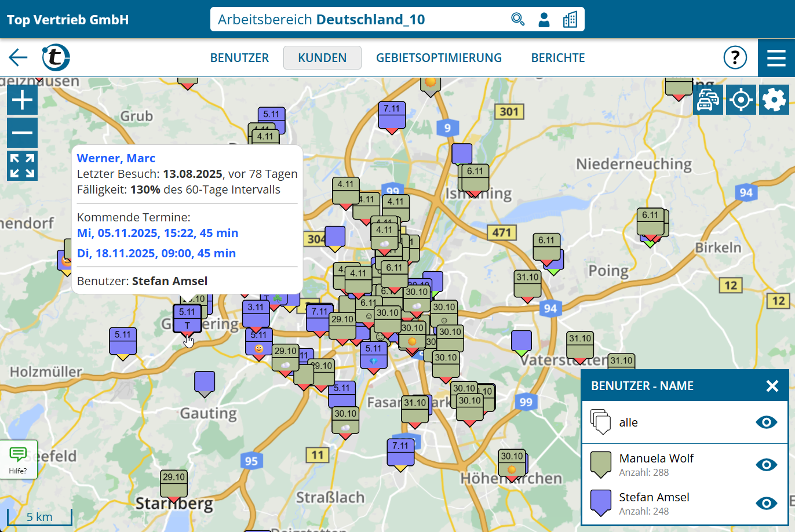The image size is (795, 532).
Task: Open customer details for Werner, Marc
Action: (116, 158)
